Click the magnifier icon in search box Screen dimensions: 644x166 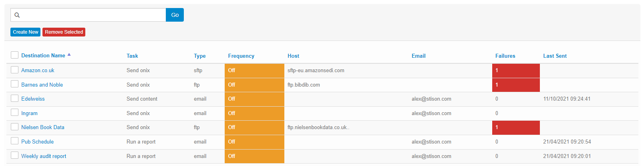pos(17,15)
